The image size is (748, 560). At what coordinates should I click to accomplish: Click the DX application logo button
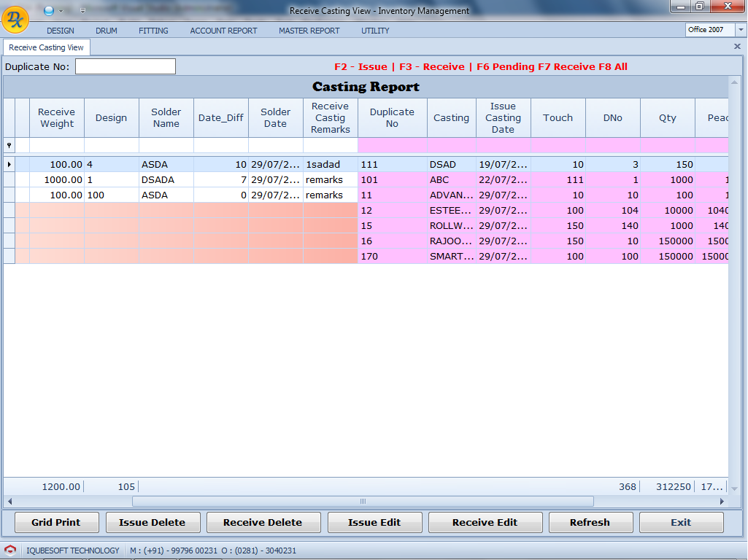(15, 20)
